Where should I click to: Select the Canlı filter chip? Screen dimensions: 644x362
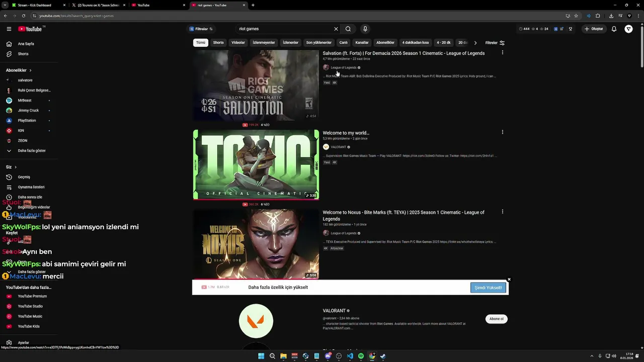[343, 43]
